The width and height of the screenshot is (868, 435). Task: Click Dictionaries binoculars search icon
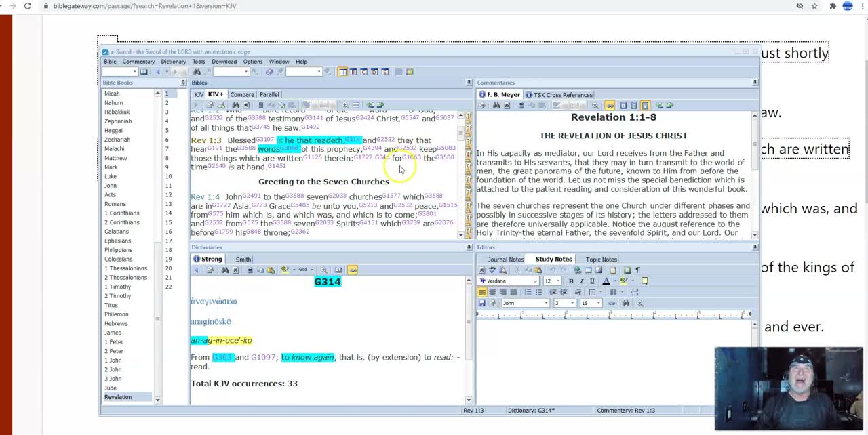(x=225, y=270)
